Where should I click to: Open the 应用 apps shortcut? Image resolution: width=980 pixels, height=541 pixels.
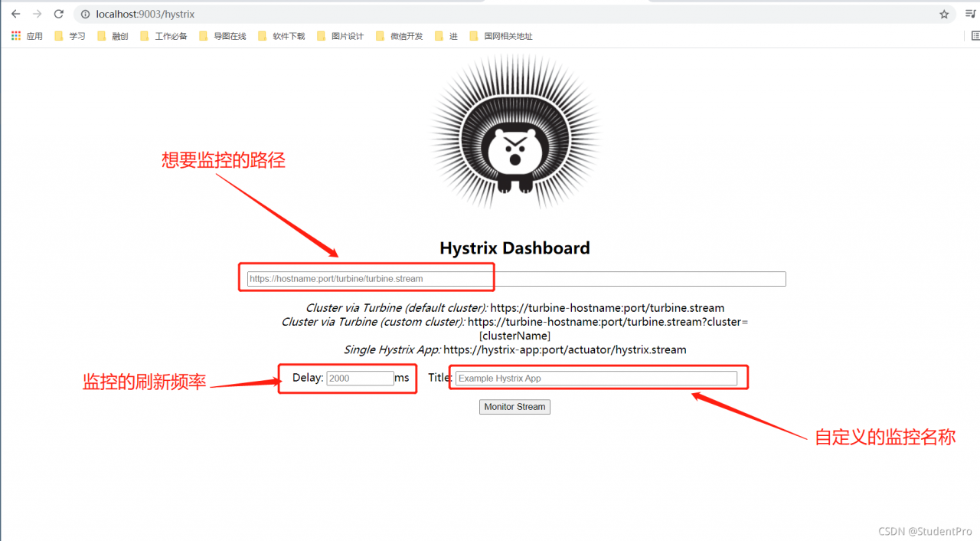[27, 36]
